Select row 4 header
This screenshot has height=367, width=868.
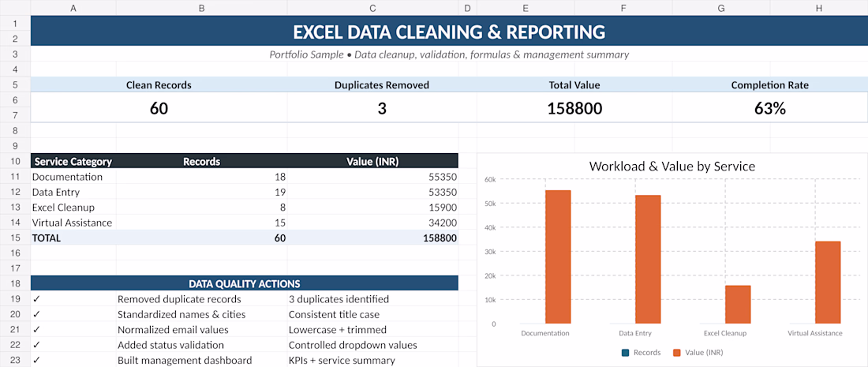[15, 69]
